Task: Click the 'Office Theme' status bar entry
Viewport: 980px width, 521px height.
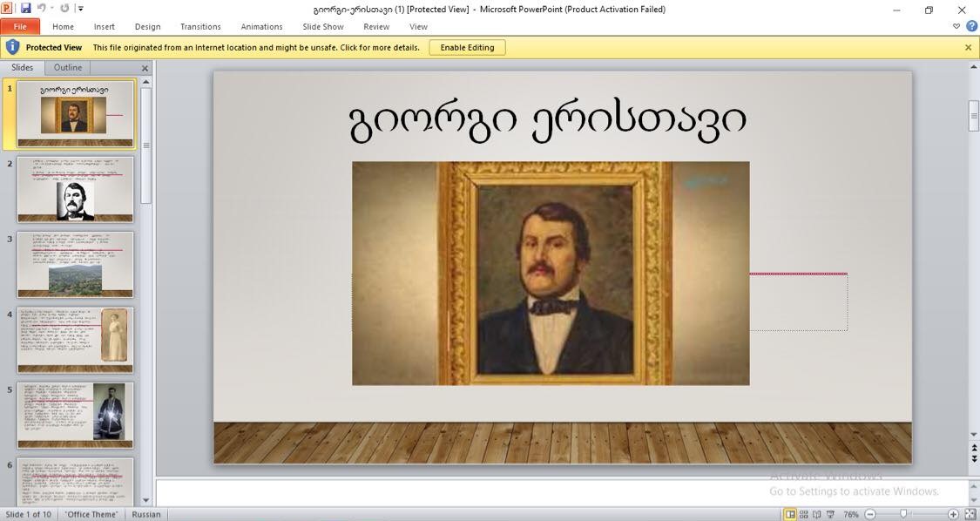Action: [91, 514]
